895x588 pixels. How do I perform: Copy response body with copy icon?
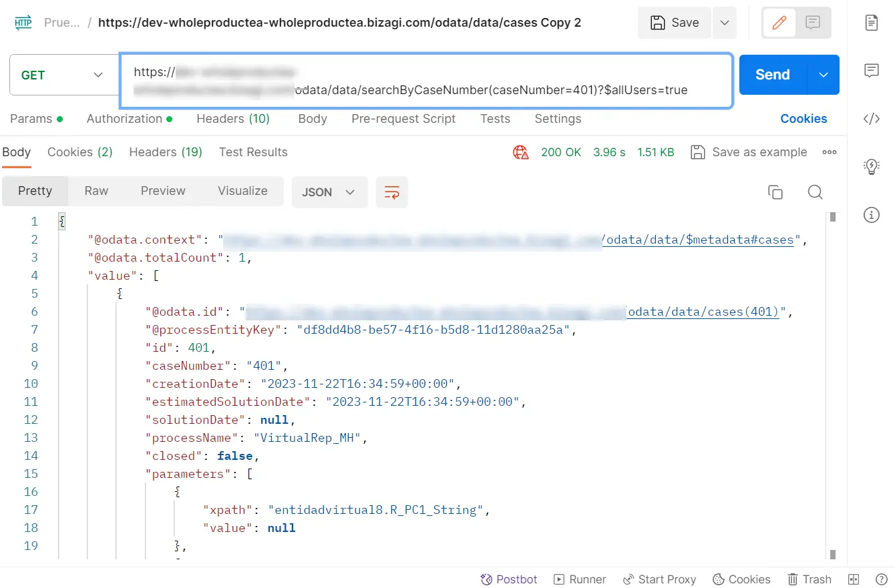tap(775, 192)
